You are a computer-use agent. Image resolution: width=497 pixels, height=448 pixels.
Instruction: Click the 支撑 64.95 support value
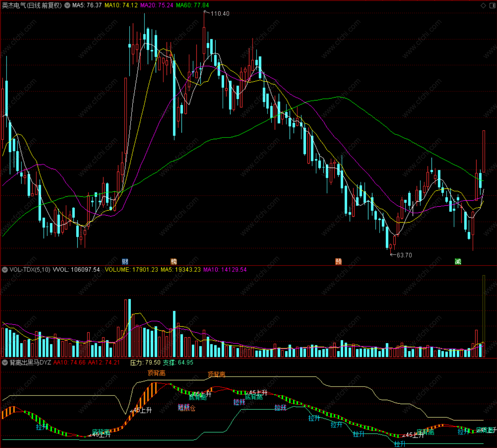pyautogui.click(x=178, y=363)
